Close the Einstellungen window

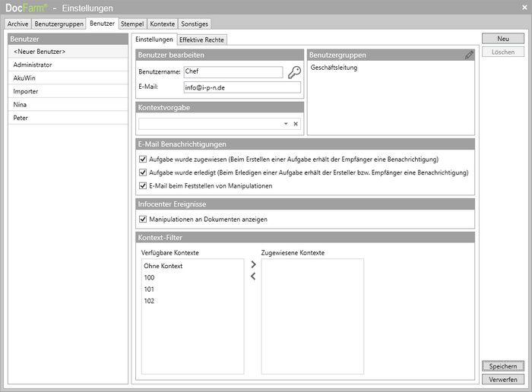(524, 7)
